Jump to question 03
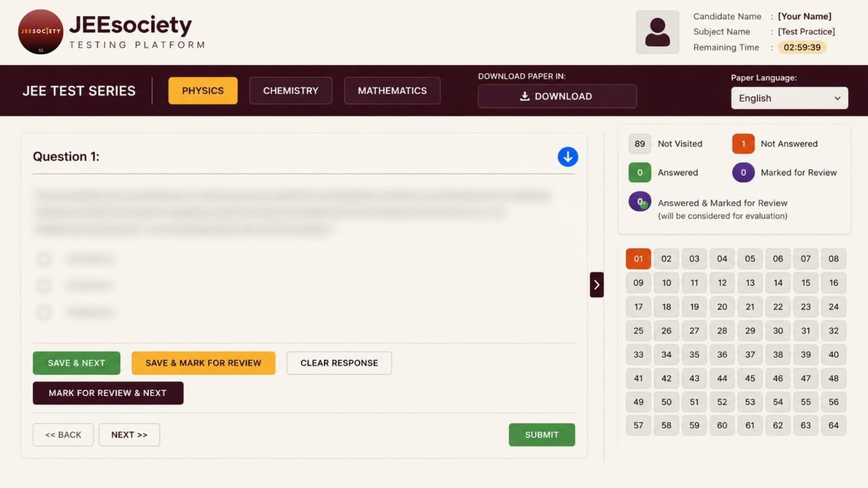 point(694,259)
